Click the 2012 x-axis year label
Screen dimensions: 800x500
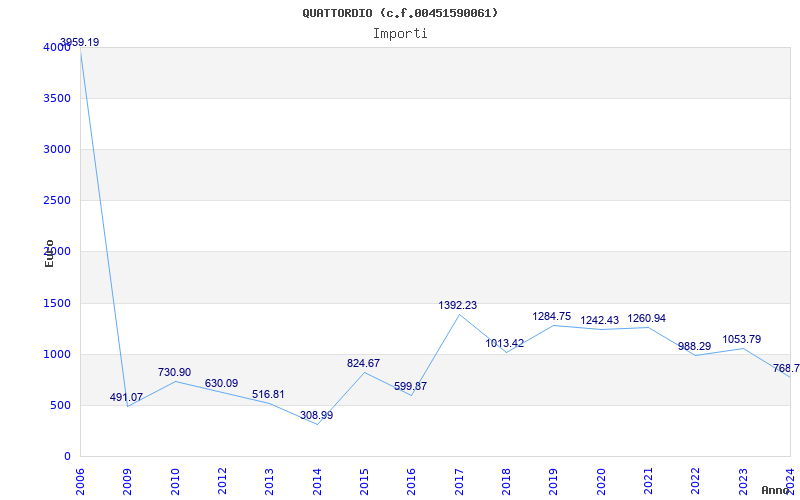(x=222, y=481)
